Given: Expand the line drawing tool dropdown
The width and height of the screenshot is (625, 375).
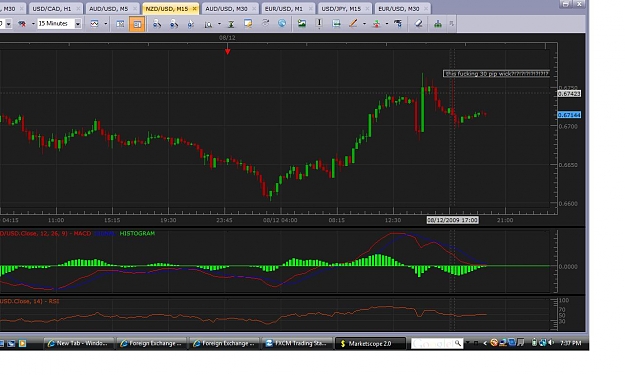Looking at the screenshot, I should click(364, 24).
